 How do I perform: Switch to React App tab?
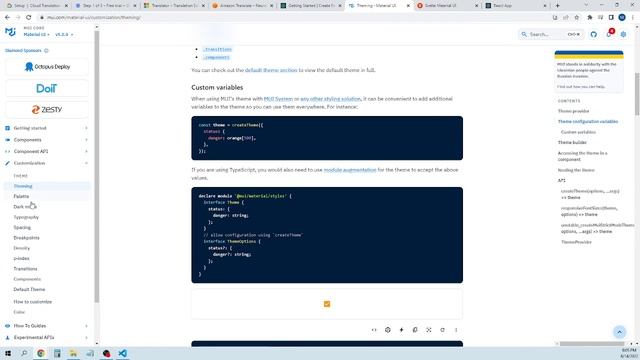pos(515,6)
